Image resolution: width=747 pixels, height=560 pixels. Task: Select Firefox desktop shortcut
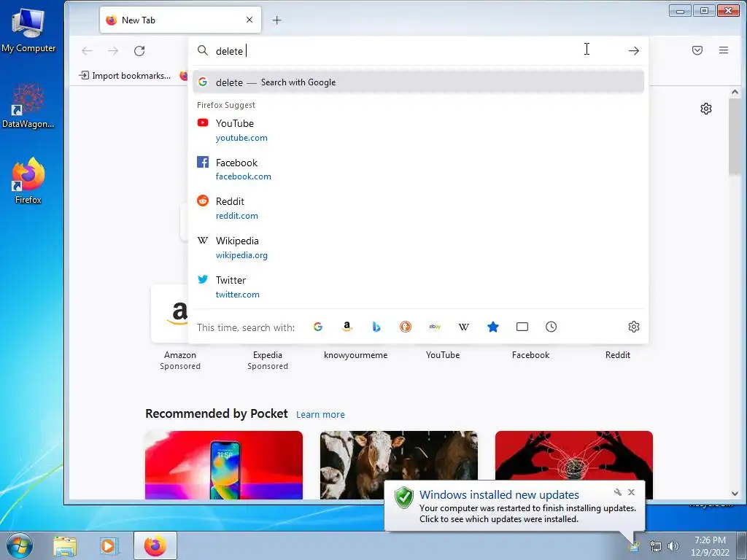(x=28, y=181)
